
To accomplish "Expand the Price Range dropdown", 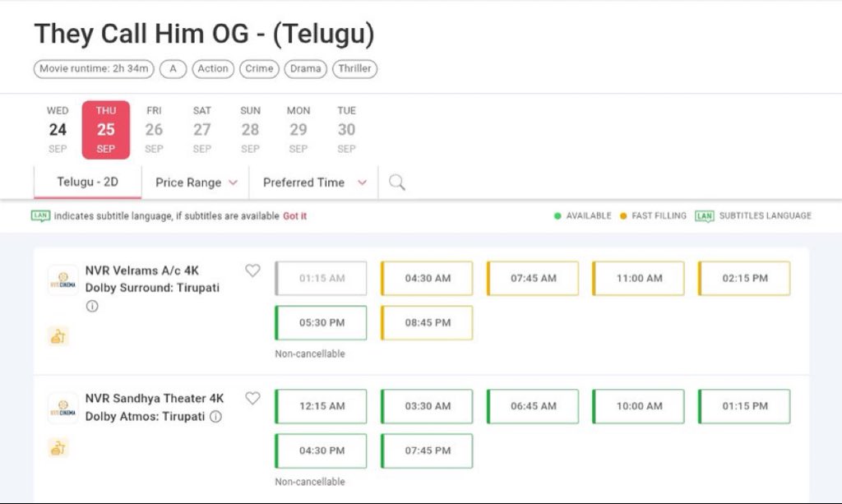I will point(196,183).
